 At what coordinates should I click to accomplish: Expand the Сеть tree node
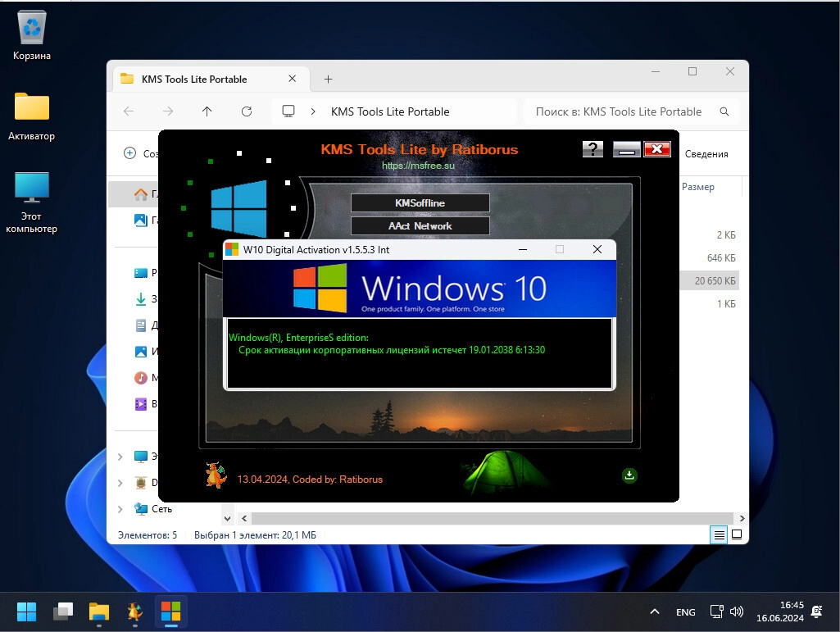pyautogui.click(x=120, y=509)
